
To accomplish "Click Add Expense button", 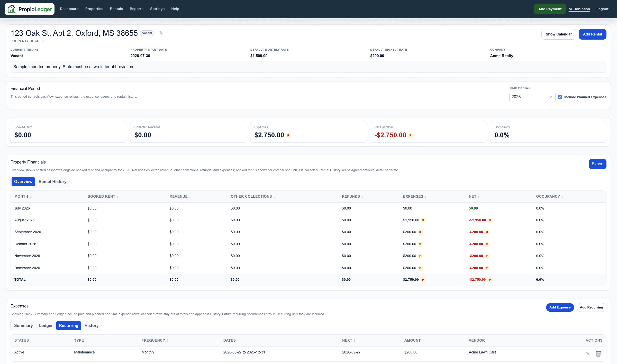I will coord(560,307).
